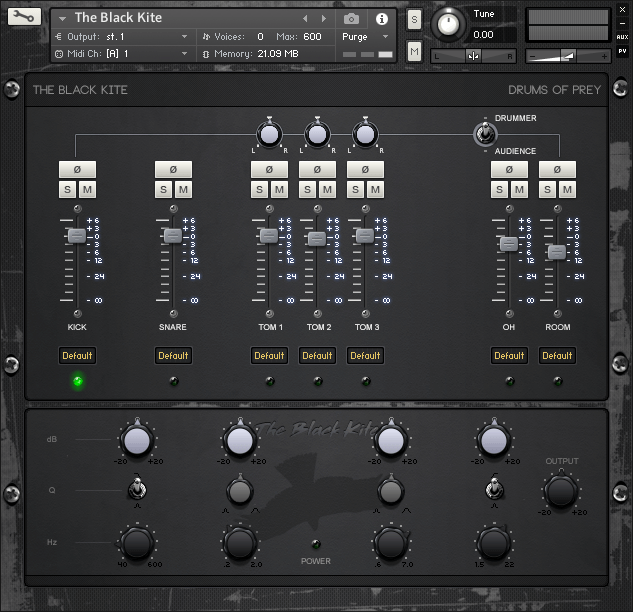
Task: Mute the TOM 1 channel
Action: click(x=279, y=190)
